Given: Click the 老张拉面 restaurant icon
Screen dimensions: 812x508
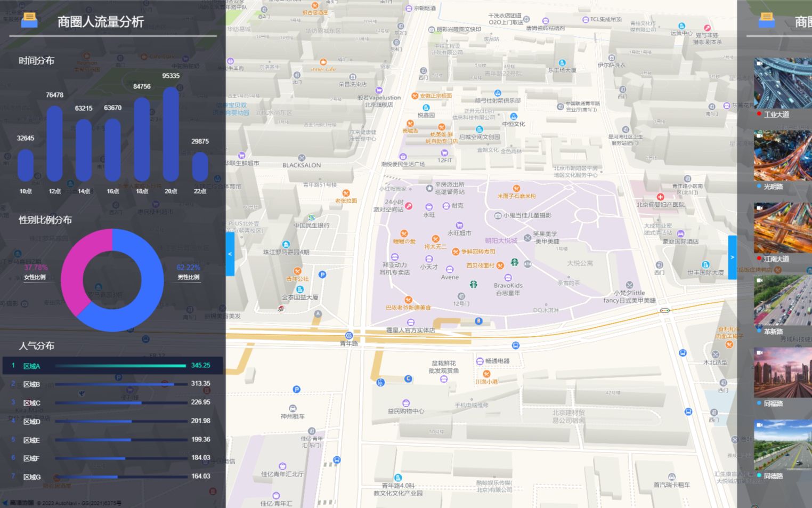Looking at the screenshot, I should coord(346,193).
